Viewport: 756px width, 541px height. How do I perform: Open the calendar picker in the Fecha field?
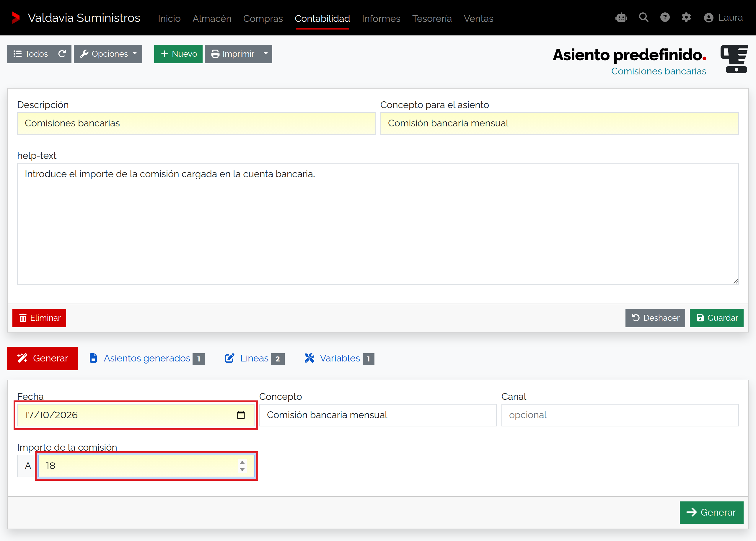(x=241, y=415)
